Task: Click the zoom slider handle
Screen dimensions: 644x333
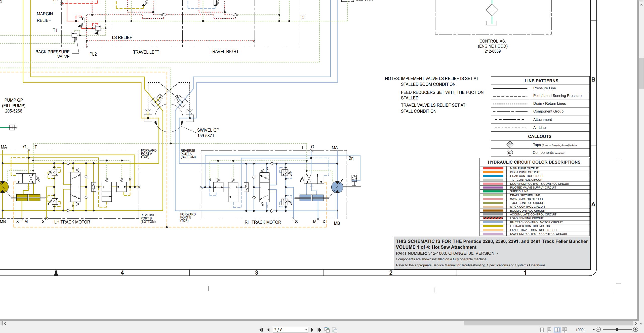Action: coord(617,329)
